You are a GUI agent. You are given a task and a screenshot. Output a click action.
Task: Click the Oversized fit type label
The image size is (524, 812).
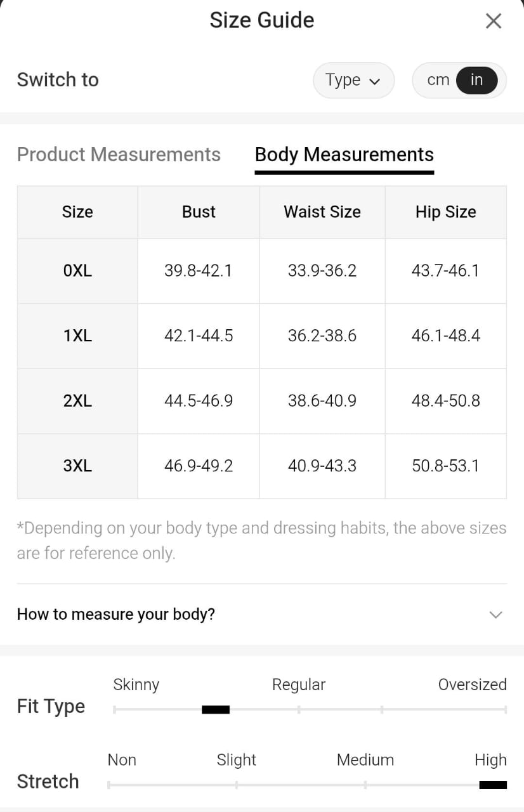472,684
